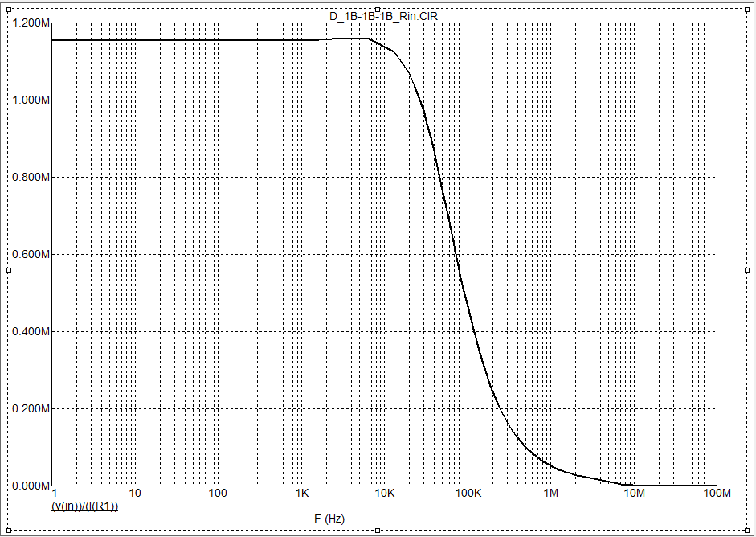Select the right-middle selection handle of the plot
The image size is (756, 537).
coord(747,270)
